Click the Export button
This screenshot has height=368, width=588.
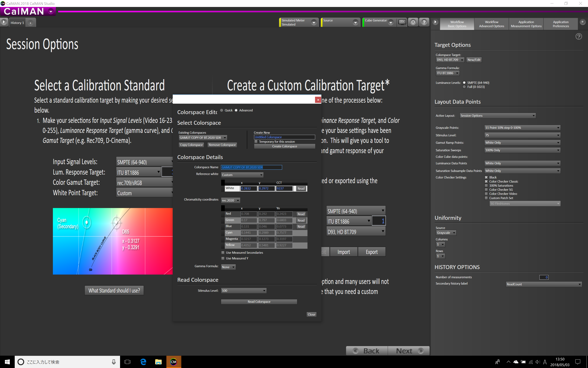[372, 252]
